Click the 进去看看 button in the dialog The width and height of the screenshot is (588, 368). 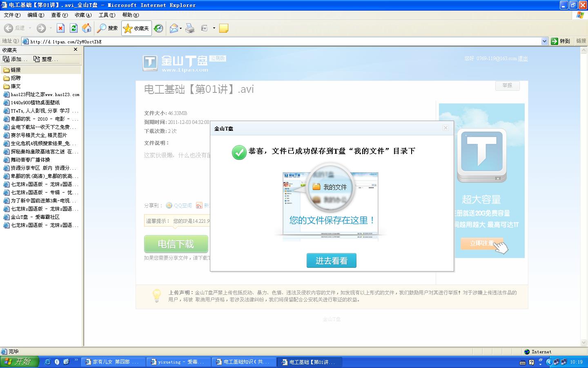point(331,260)
